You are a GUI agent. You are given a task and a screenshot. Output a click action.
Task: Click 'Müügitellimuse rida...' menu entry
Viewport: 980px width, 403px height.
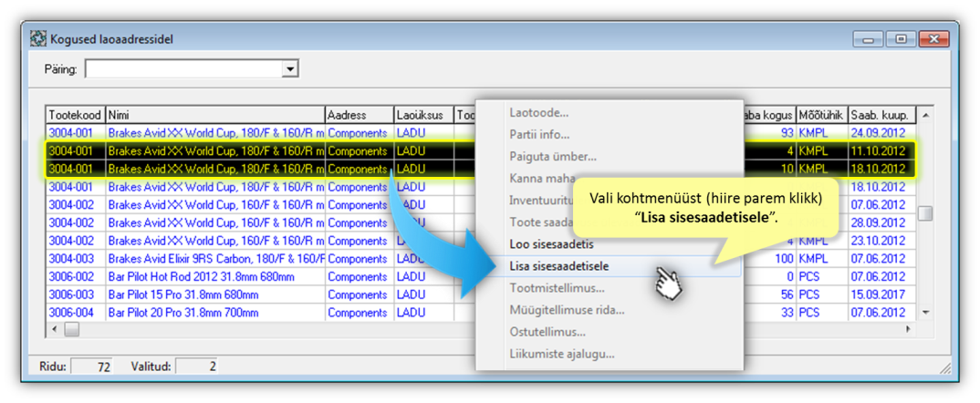click(567, 311)
